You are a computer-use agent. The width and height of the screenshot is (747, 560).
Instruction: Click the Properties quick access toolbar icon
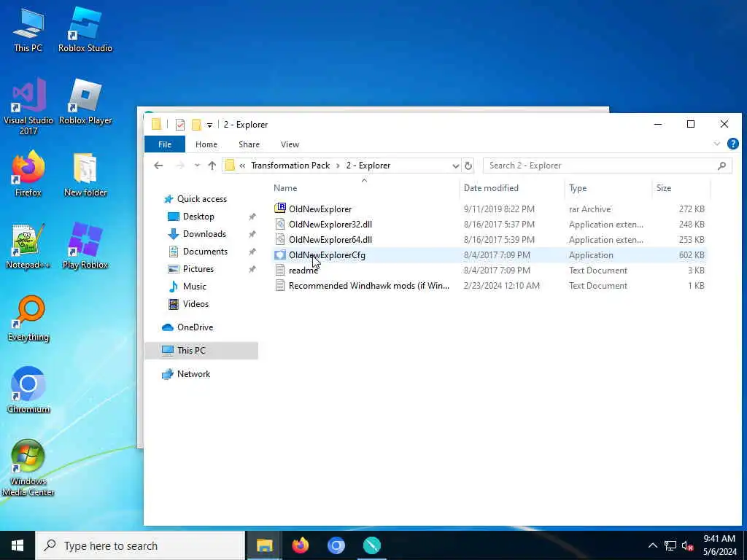point(180,125)
